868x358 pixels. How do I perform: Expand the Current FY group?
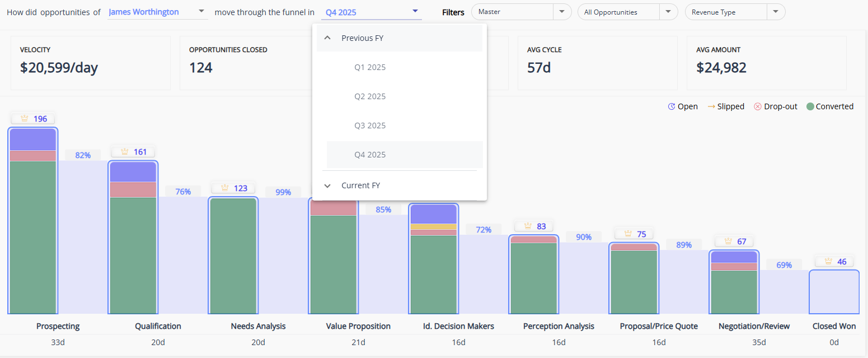point(328,185)
